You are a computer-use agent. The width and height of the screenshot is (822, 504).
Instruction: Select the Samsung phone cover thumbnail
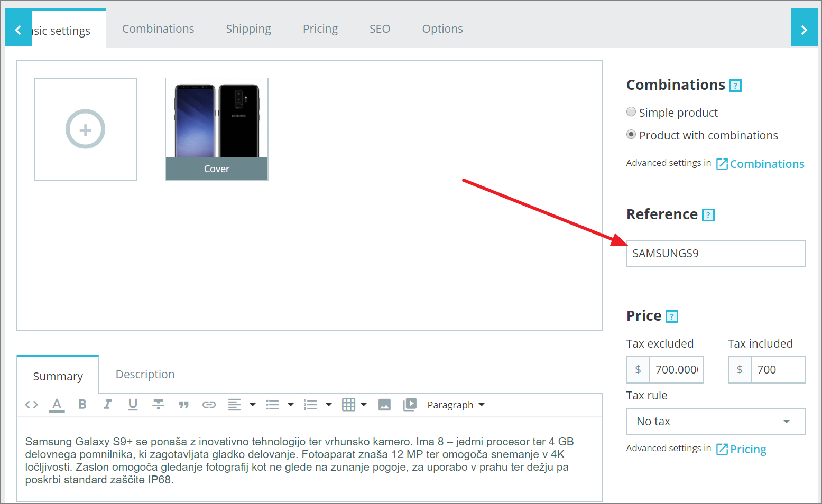217,129
